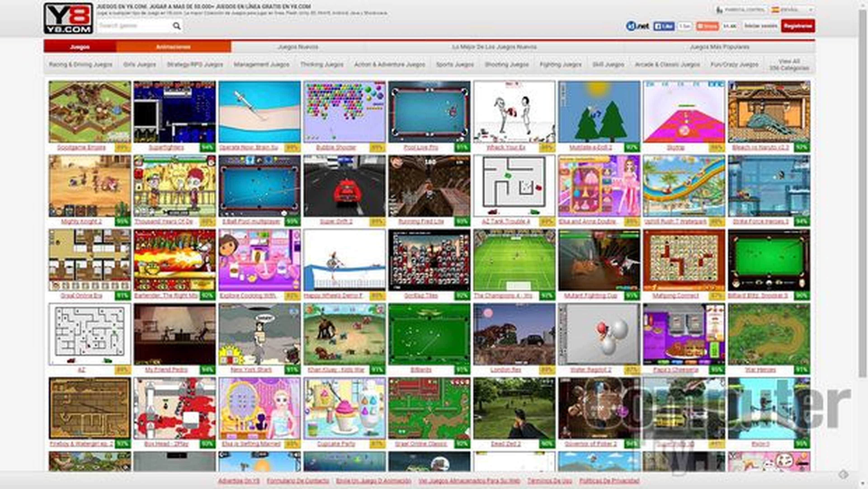The height and width of the screenshot is (489, 868).
Task: Open Skill Juegos category
Action: [608, 64]
